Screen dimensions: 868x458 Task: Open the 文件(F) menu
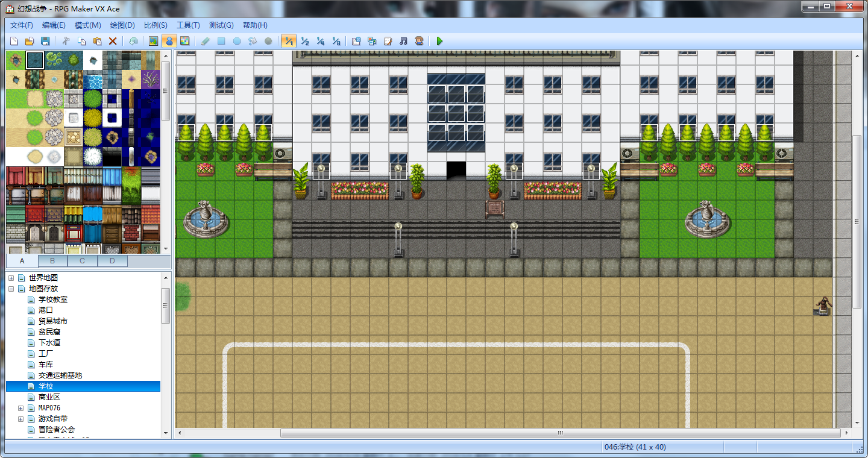pyautogui.click(x=22, y=25)
